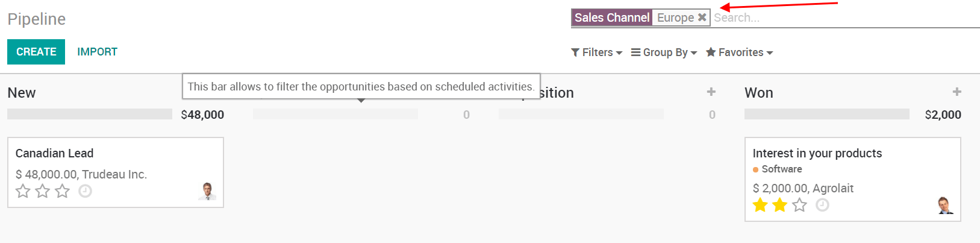Click the salesperson avatar on Canadian Lead
The height and width of the screenshot is (243, 980).
[207, 191]
